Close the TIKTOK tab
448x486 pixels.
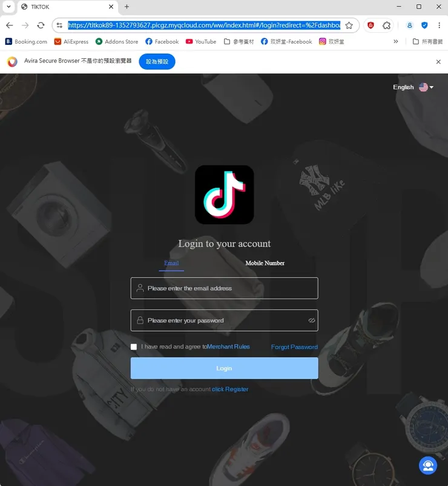tap(111, 7)
